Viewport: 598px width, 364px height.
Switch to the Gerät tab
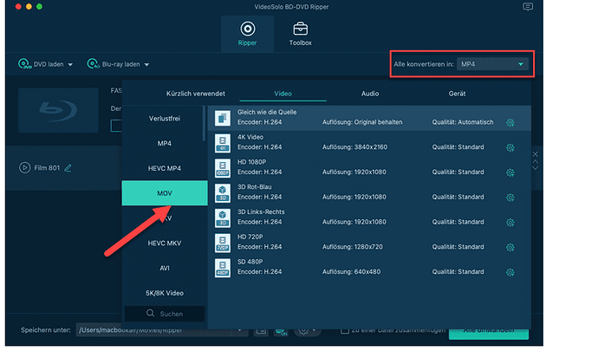pyautogui.click(x=457, y=93)
